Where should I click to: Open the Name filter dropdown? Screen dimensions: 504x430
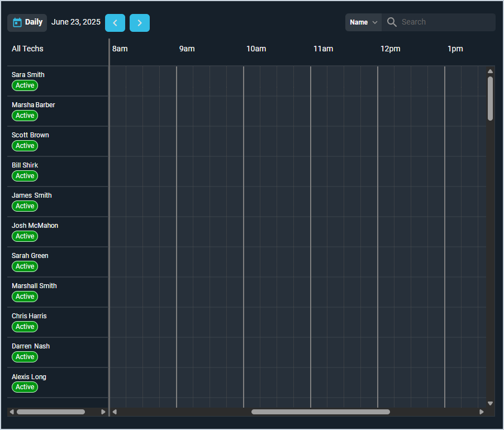click(x=363, y=22)
